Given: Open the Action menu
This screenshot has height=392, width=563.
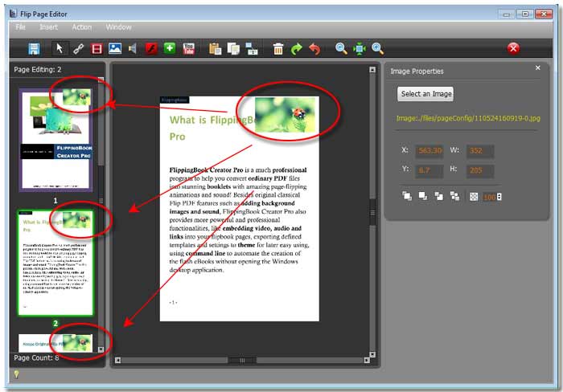Looking at the screenshot, I should point(82,27).
